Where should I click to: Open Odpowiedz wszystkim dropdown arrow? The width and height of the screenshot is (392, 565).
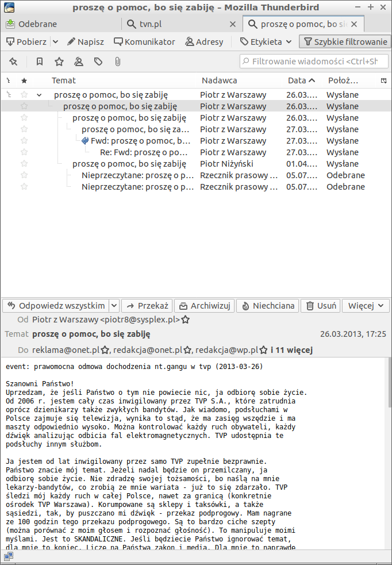(114, 306)
